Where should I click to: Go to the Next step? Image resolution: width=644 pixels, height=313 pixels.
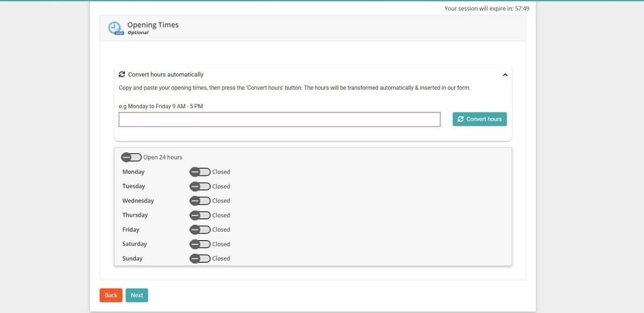pyautogui.click(x=136, y=295)
